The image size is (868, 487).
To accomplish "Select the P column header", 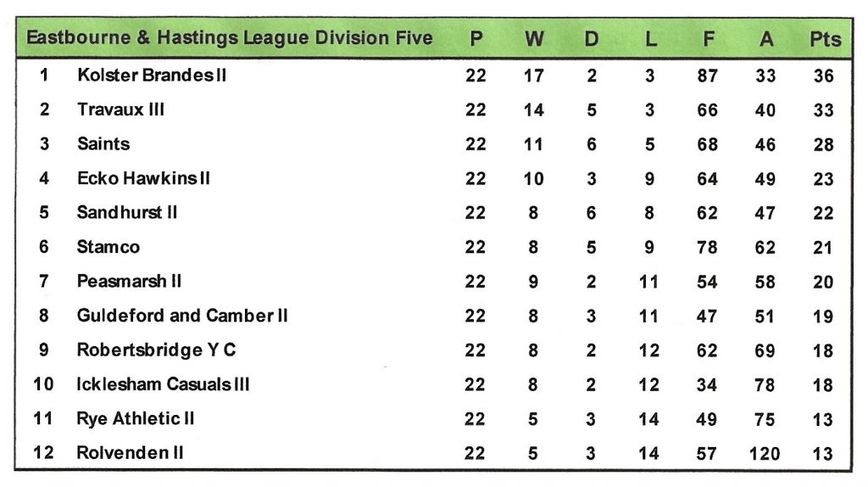I will tap(476, 39).
